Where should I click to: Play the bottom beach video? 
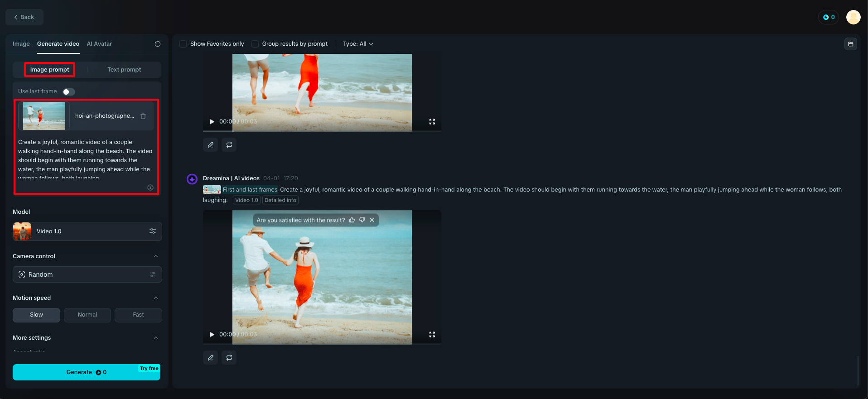pos(212,335)
